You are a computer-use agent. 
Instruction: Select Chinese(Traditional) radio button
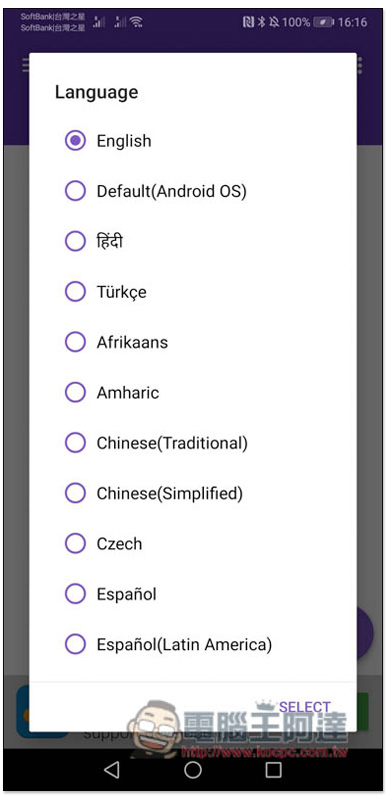click(75, 443)
